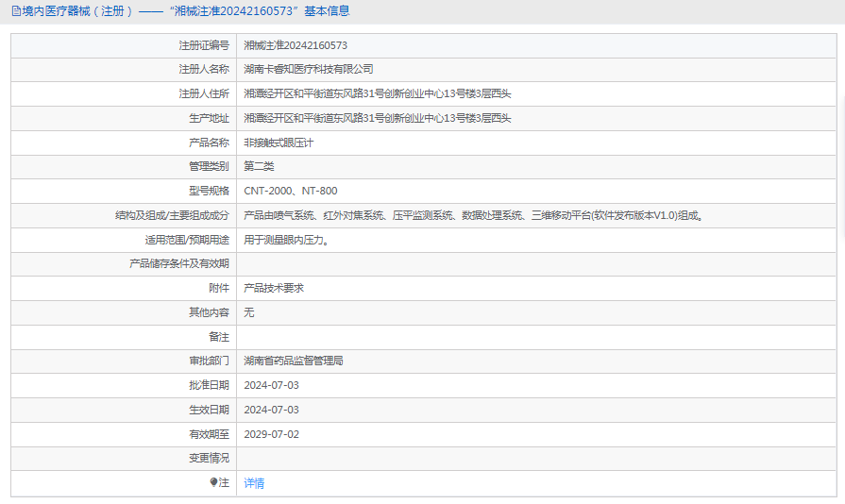845x504 pixels.
Task: Click the 生产地址 address value
Action: coord(378,118)
